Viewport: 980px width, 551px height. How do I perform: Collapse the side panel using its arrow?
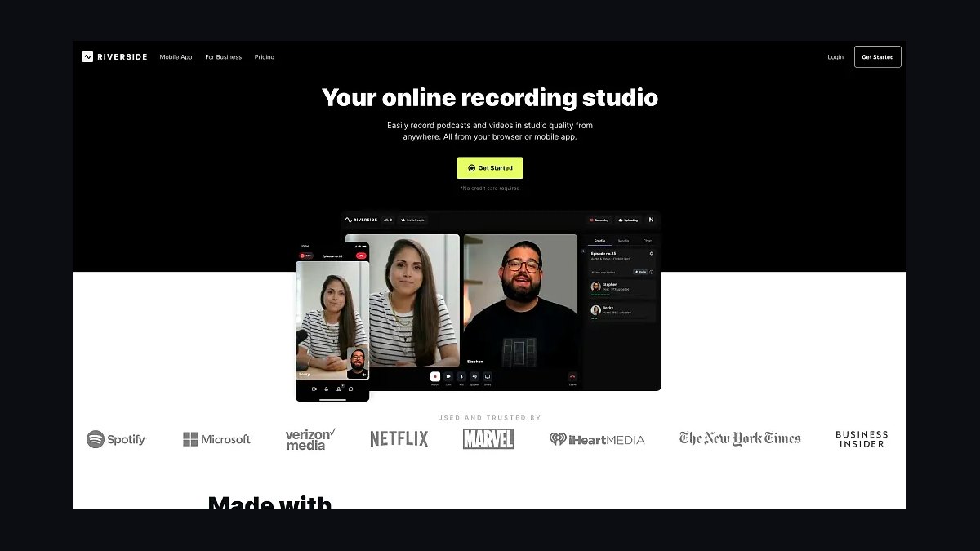tap(583, 251)
